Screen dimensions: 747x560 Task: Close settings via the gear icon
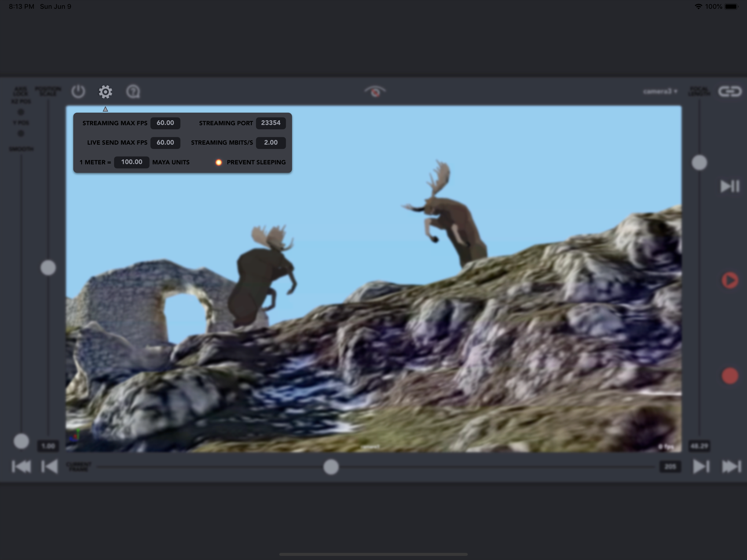(x=105, y=92)
